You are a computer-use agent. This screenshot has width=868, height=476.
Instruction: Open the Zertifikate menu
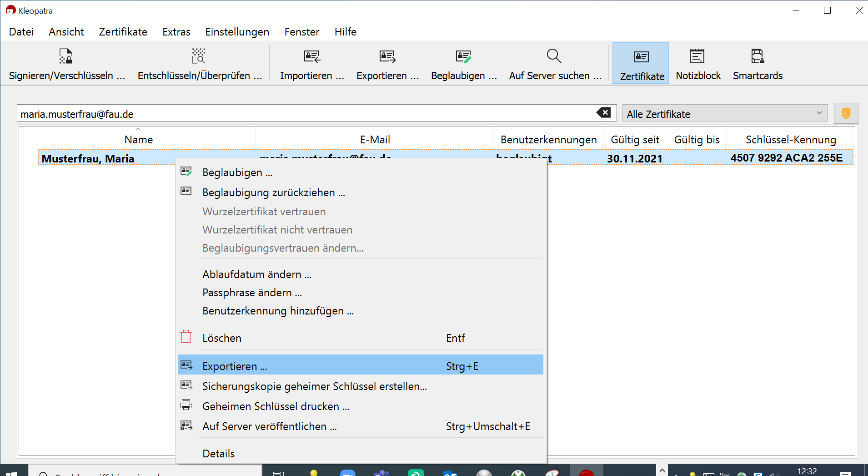coord(123,32)
